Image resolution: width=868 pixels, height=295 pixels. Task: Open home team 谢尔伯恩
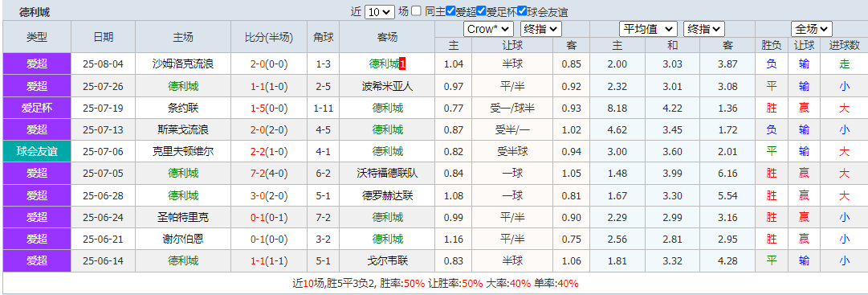[x=183, y=239]
